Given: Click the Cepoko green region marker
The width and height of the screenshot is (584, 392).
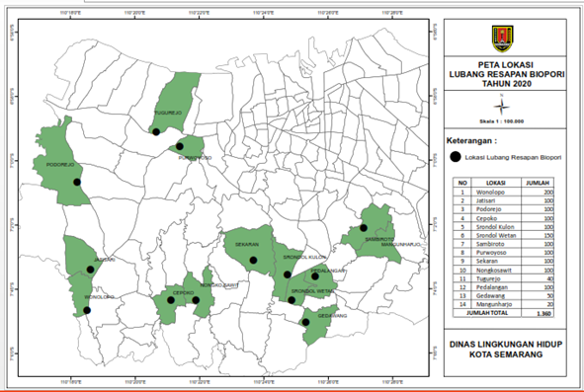Looking at the screenshot, I should point(171,300).
